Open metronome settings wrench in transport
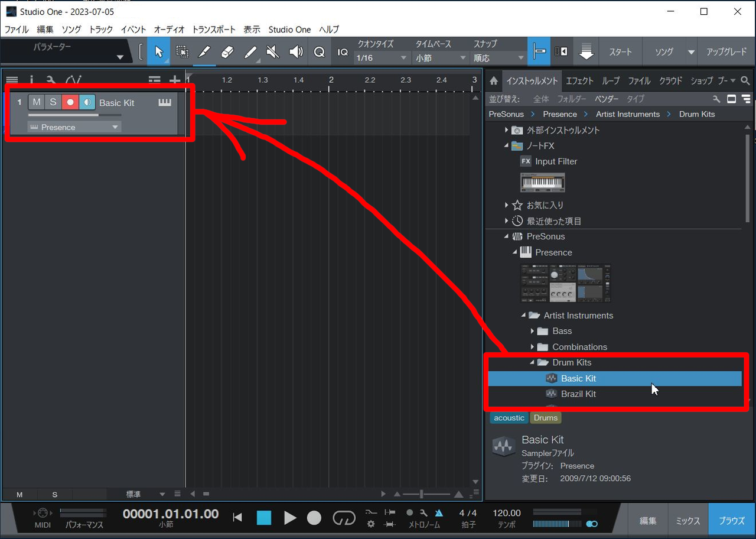Screen dimensions: 756x539 click(x=423, y=512)
